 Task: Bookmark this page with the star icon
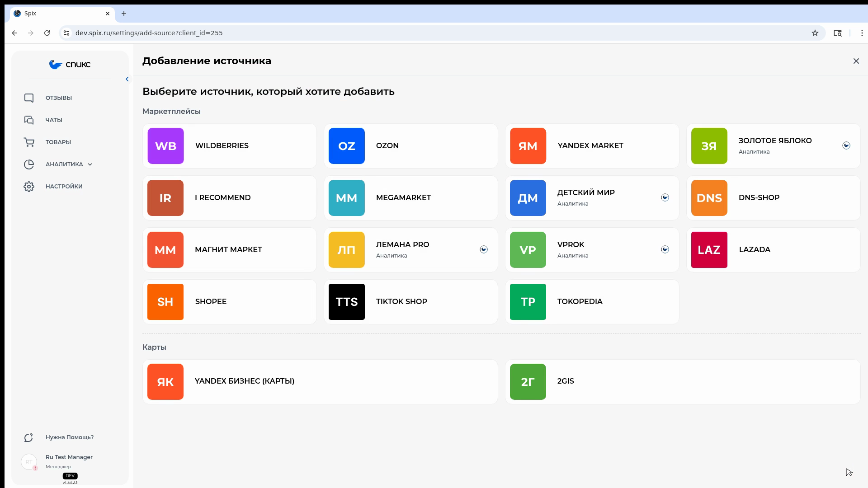[x=815, y=33]
